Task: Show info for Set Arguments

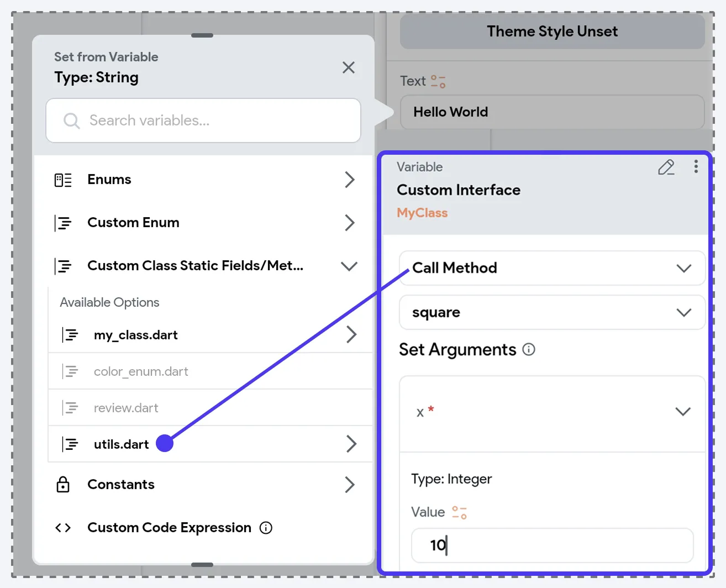Action: 529,349
